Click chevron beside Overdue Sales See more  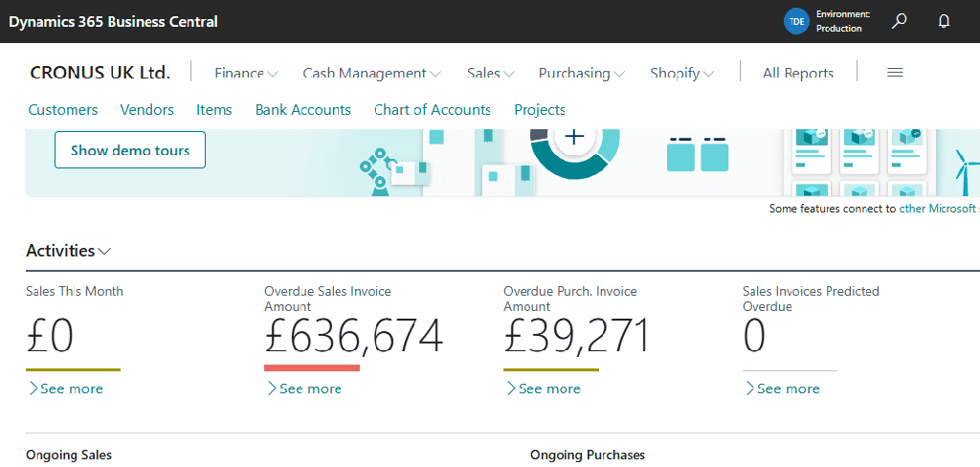coord(272,389)
